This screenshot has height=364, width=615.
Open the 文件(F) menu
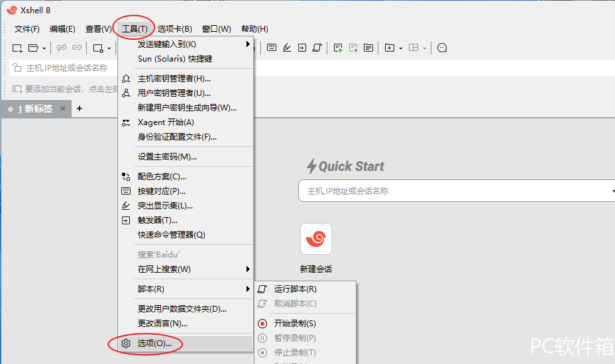pyautogui.click(x=27, y=29)
